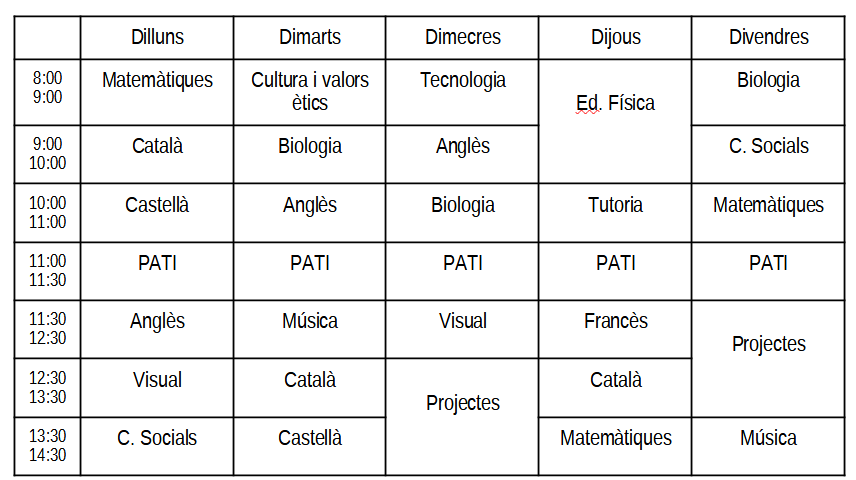
Task: Click the Divendres column header
Action: [768, 38]
